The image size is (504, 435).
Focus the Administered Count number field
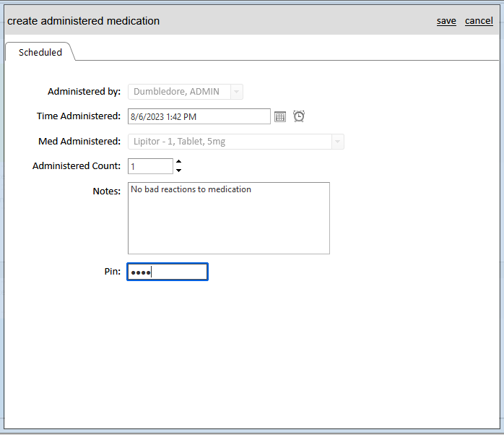pyautogui.click(x=150, y=166)
